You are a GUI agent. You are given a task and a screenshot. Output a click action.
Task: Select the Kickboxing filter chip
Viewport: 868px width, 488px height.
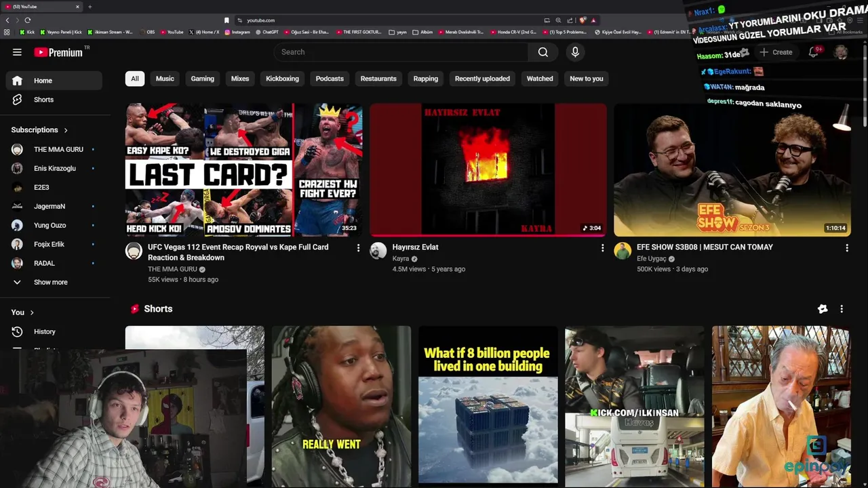pyautogui.click(x=282, y=79)
